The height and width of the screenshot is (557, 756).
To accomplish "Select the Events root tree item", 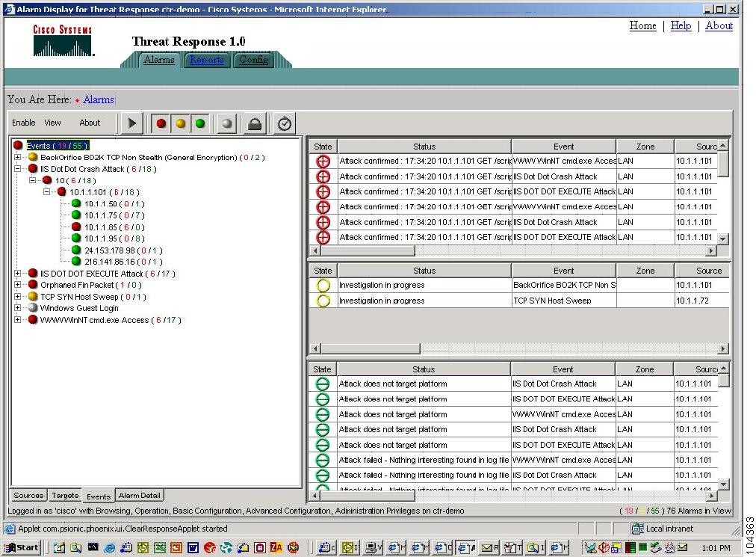I will click(x=58, y=145).
